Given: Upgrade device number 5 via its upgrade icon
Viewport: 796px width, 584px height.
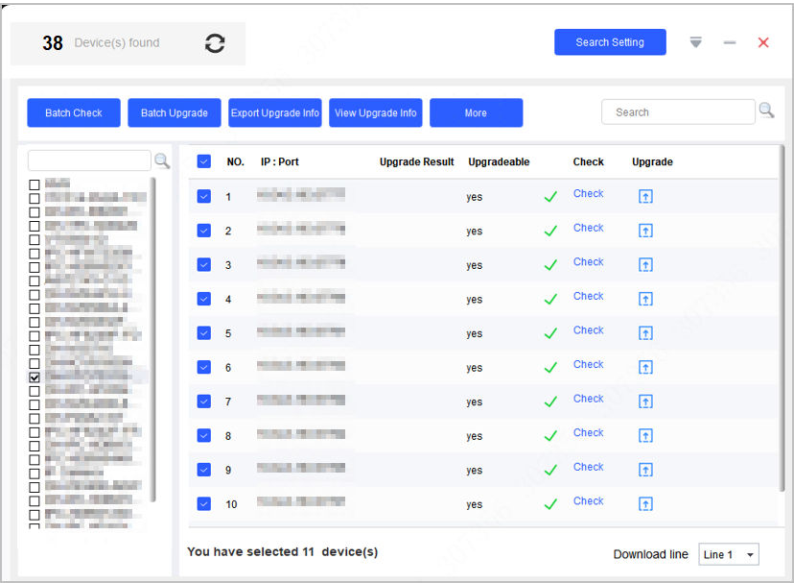Looking at the screenshot, I should click(x=645, y=333).
